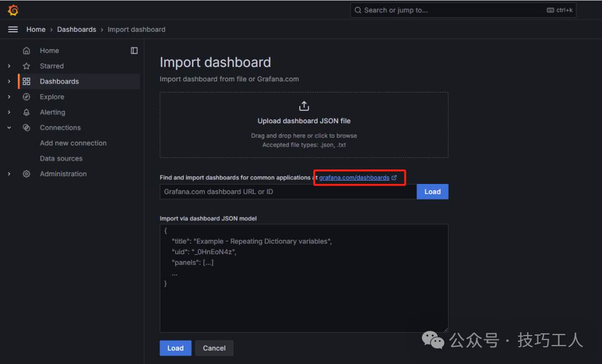This screenshot has width=602, height=364.
Task: Expand the Dashboards section chevron
Action: click(9, 81)
